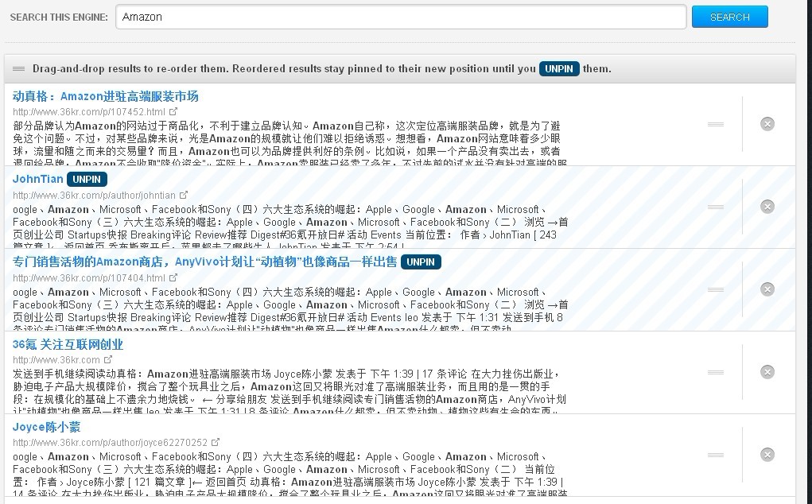Open external link icon beside 36kr.com/p/107452.html
Viewport: 812px width, 504px height.
tap(173, 111)
